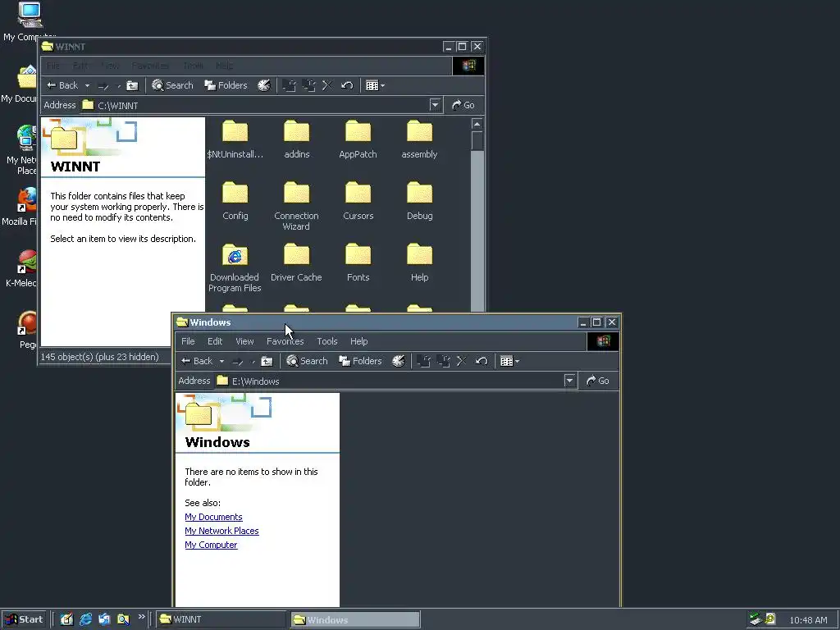Viewport: 840px width, 630px height.
Task: Expand Quick Launch overflow chevron
Action: pos(141,617)
